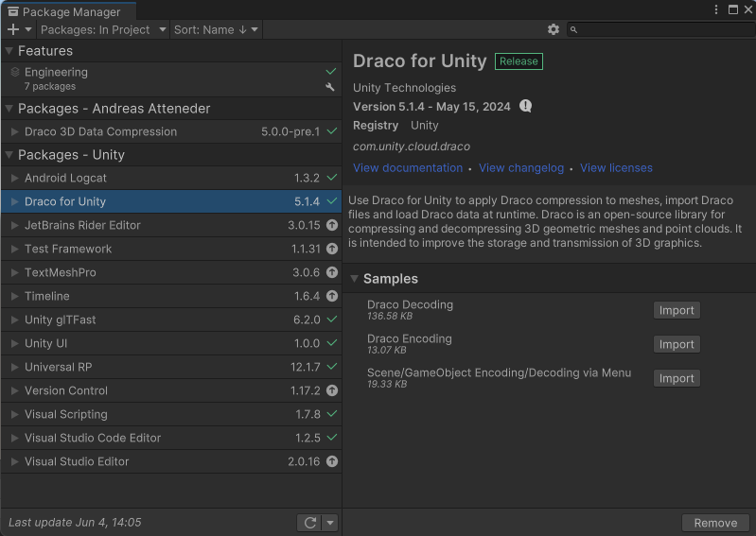The width and height of the screenshot is (756, 536).
Task: Expand versions of Visual Studio Editor
Action: coord(14,461)
